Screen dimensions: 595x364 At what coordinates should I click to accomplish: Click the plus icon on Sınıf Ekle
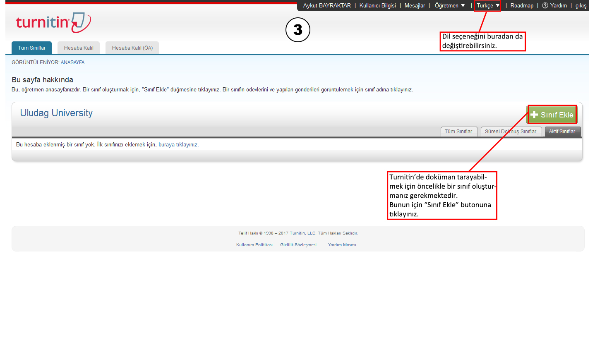pyautogui.click(x=534, y=115)
